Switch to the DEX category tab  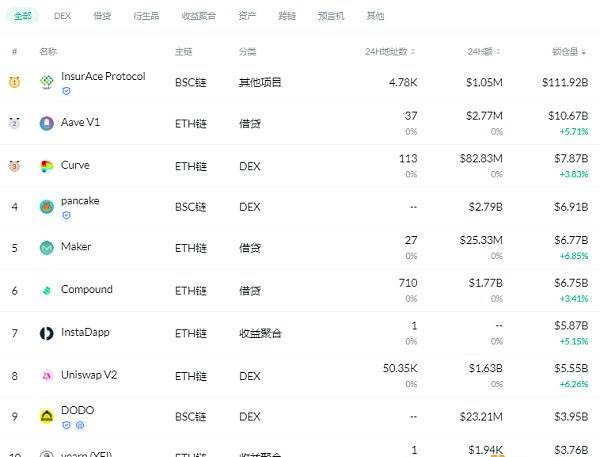click(x=62, y=16)
